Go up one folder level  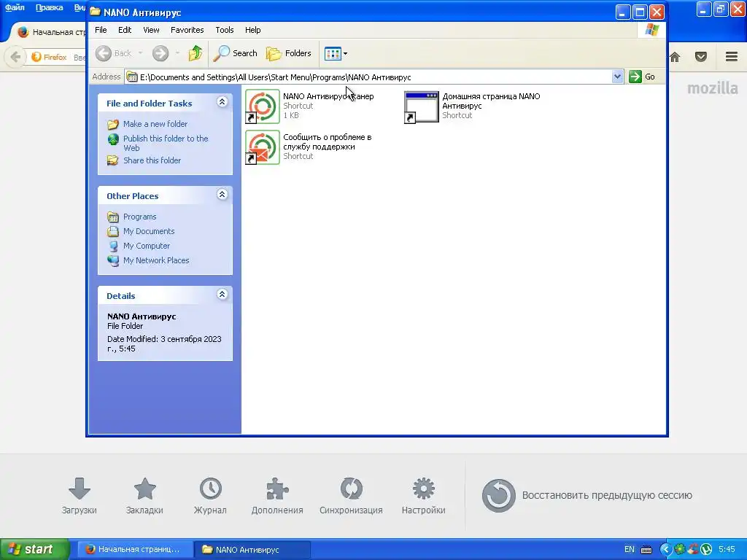[196, 53]
